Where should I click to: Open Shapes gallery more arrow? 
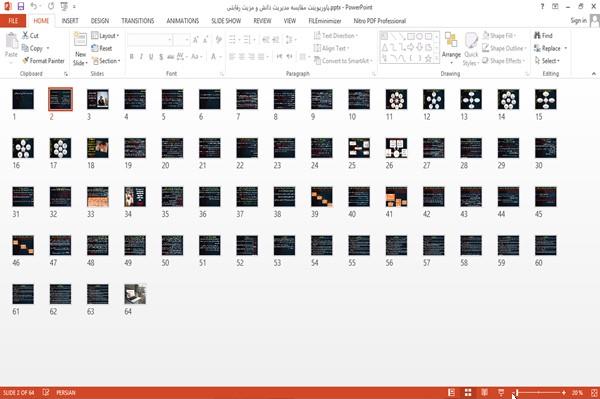click(x=437, y=59)
